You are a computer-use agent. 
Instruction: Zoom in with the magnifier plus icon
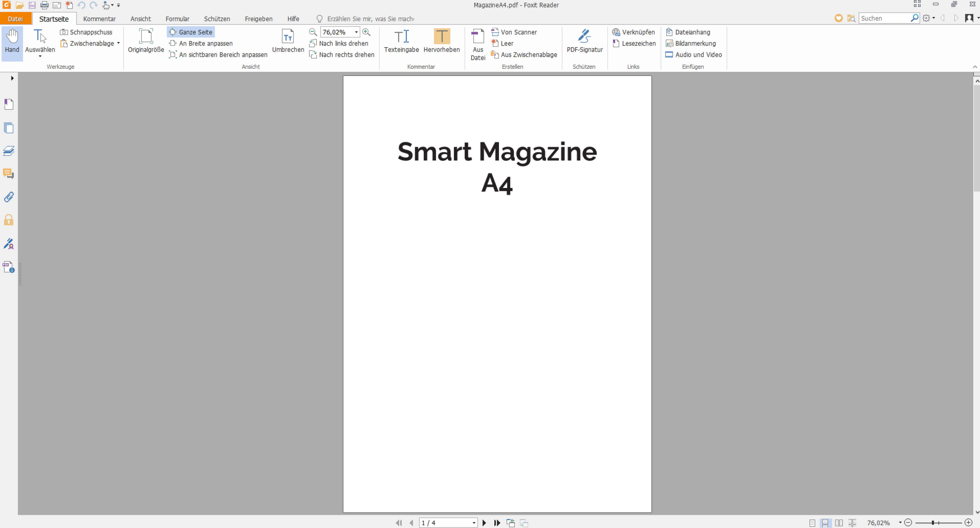366,32
